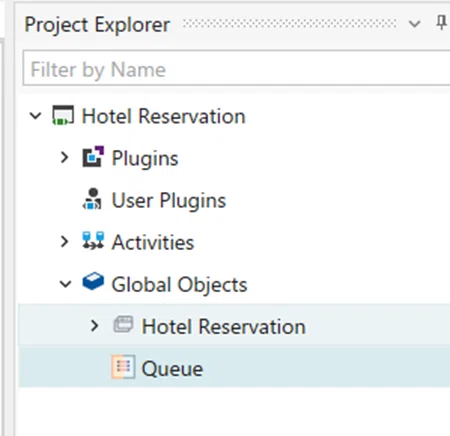Expand the Activities node
Image resolution: width=450 pixels, height=436 pixels.
pyautogui.click(x=65, y=241)
